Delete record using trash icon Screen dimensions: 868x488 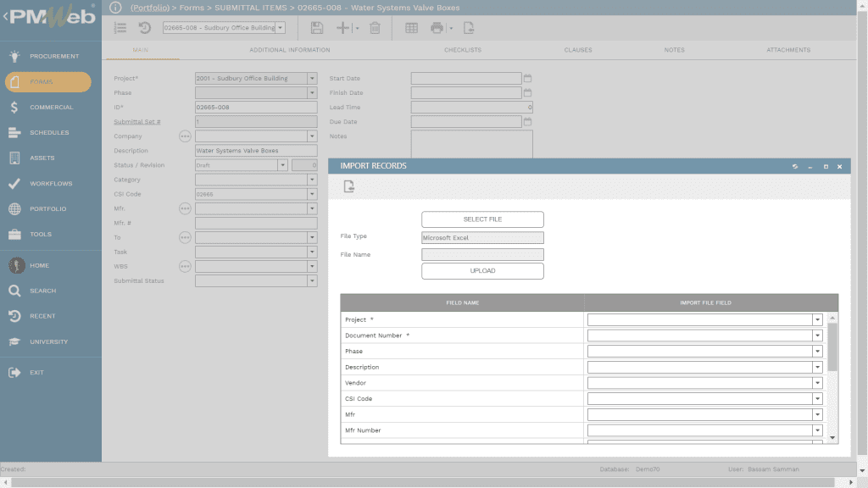pyautogui.click(x=375, y=28)
